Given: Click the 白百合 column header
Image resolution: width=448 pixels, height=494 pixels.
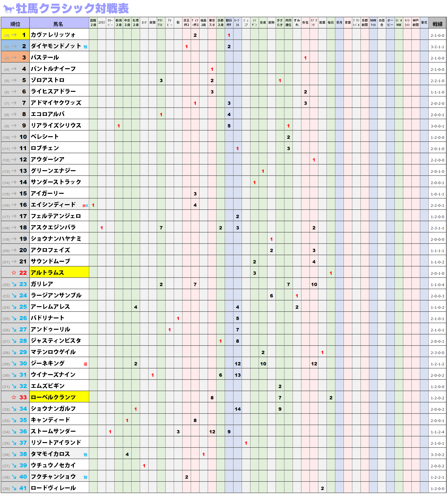Looking at the screenshot, I should [x=382, y=23].
